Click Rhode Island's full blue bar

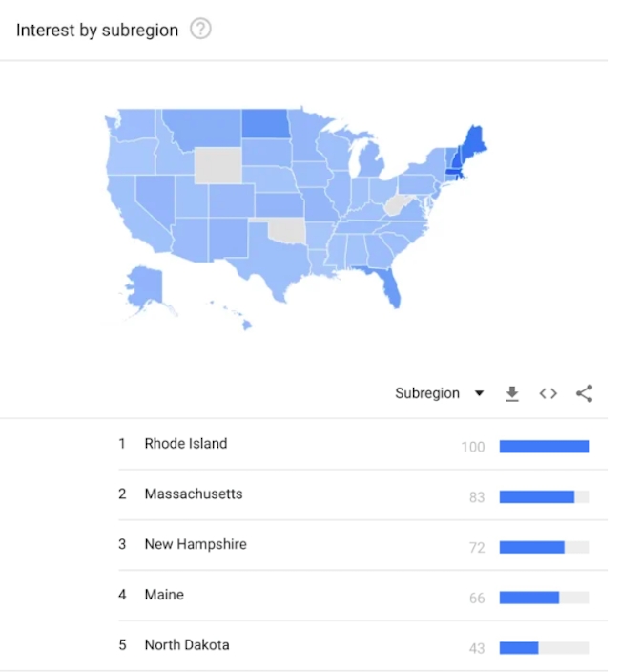pos(545,447)
